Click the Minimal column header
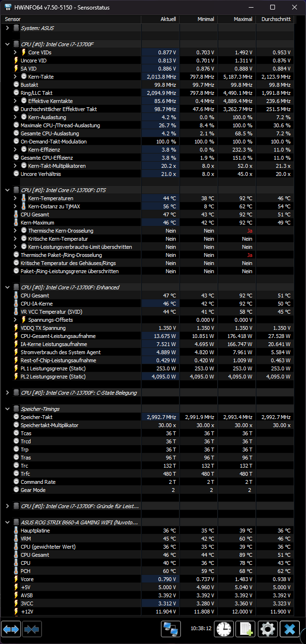 [199, 19]
